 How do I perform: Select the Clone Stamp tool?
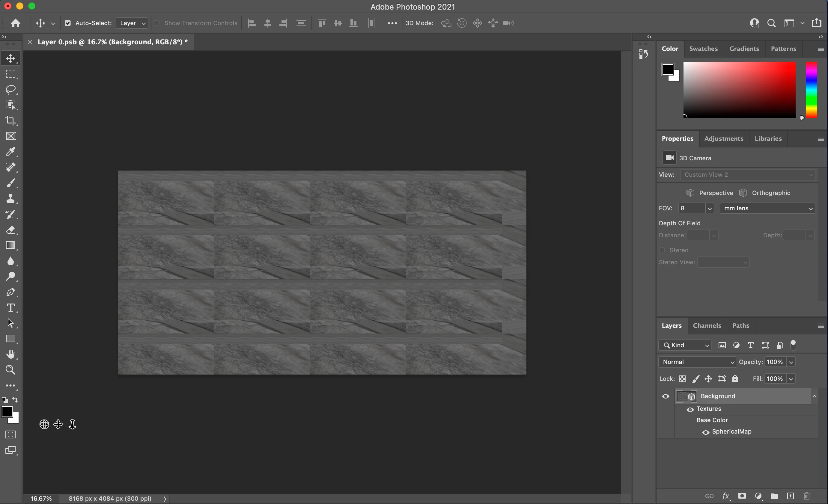tap(11, 198)
